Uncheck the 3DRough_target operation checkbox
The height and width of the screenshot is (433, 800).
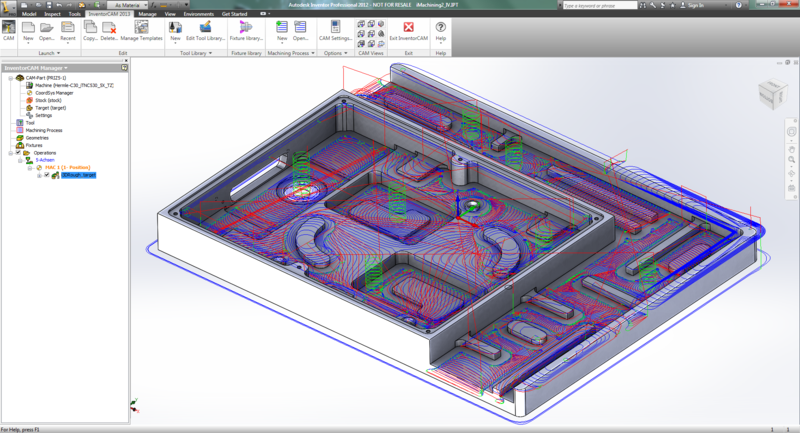point(46,175)
